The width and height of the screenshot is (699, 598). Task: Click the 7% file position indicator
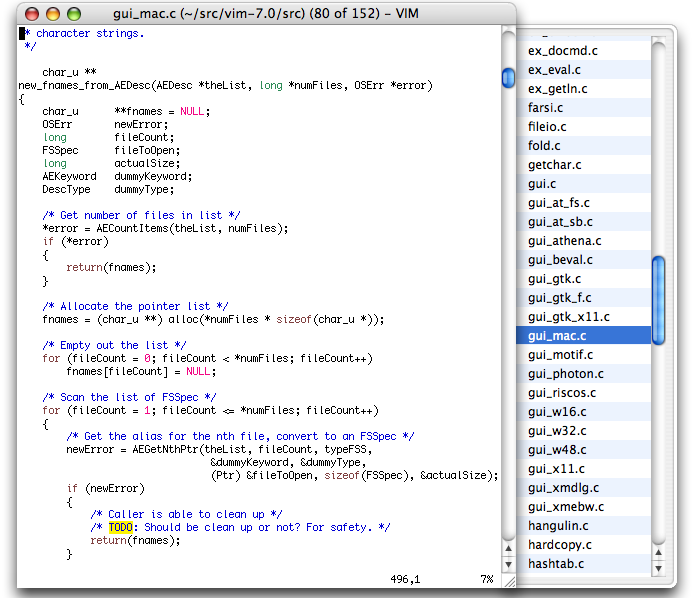point(487,579)
